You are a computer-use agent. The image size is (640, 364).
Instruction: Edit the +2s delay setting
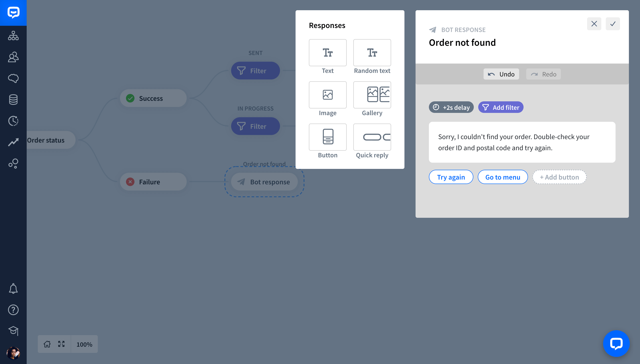[x=451, y=107]
